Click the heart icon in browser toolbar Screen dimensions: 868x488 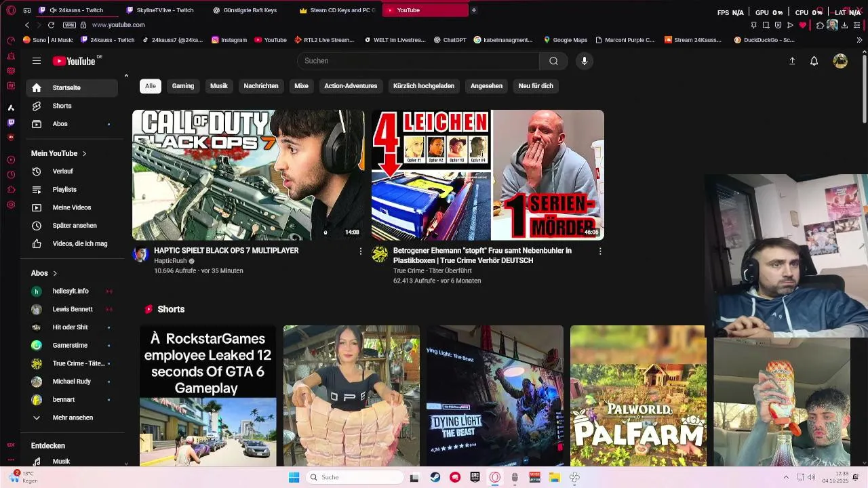pos(803,25)
